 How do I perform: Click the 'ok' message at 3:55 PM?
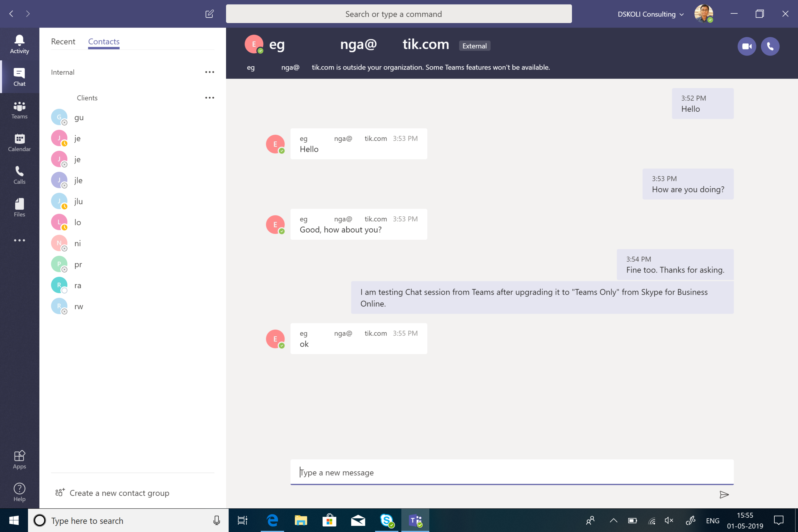pyautogui.click(x=359, y=339)
